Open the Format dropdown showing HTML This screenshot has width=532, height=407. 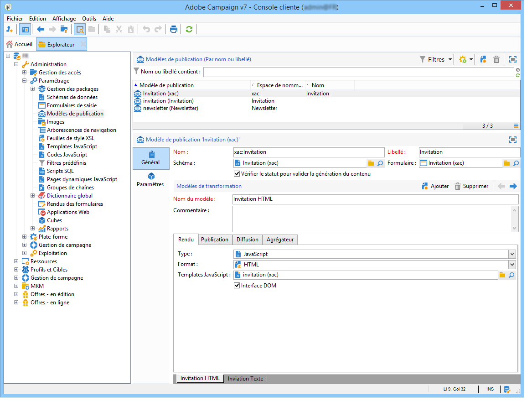(x=512, y=265)
